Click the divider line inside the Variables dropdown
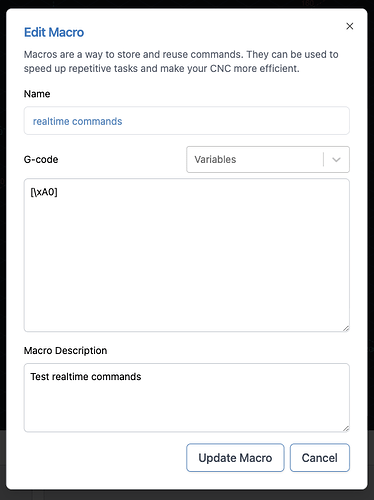Image resolution: width=374 pixels, height=500 pixels. click(x=323, y=160)
